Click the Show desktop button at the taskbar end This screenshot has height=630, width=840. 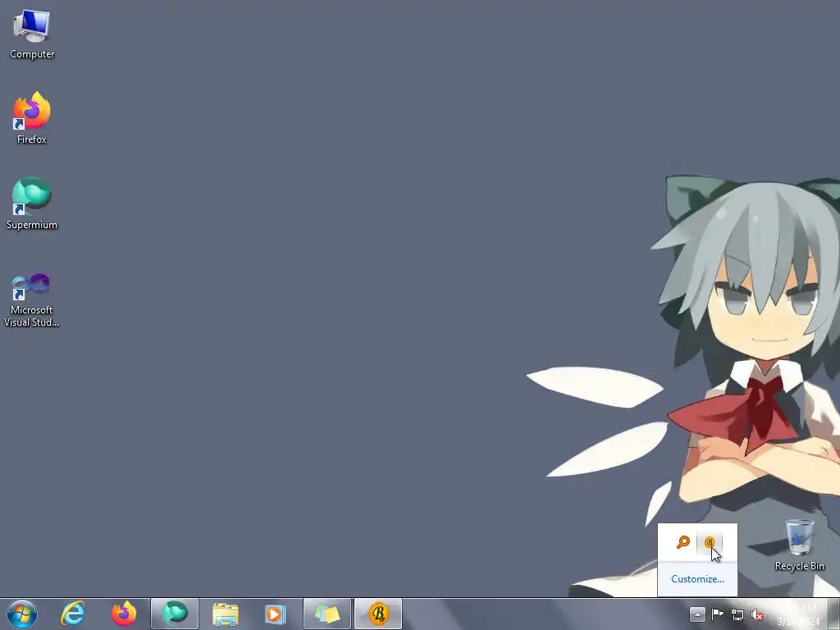click(833, 614)
